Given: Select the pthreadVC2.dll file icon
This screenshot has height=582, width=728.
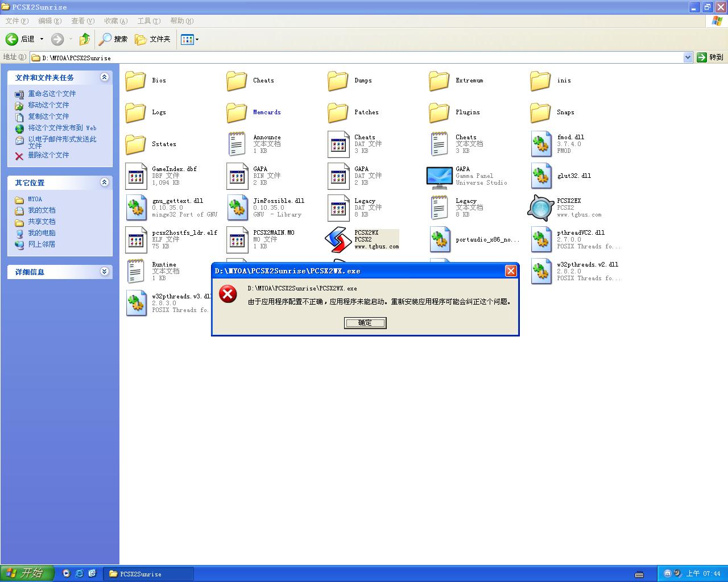Looking at the screenshot, I should coord(541,240).
